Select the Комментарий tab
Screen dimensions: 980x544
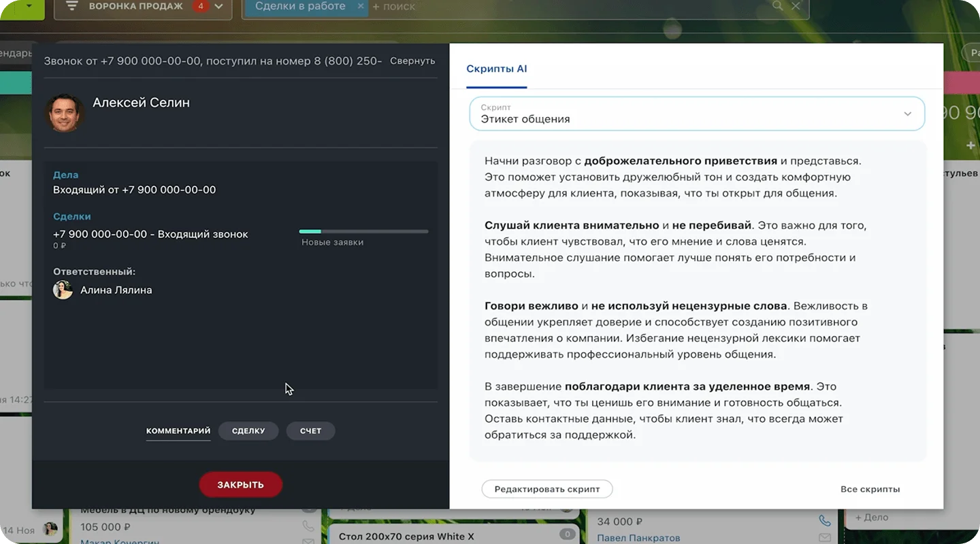point(178,431)
